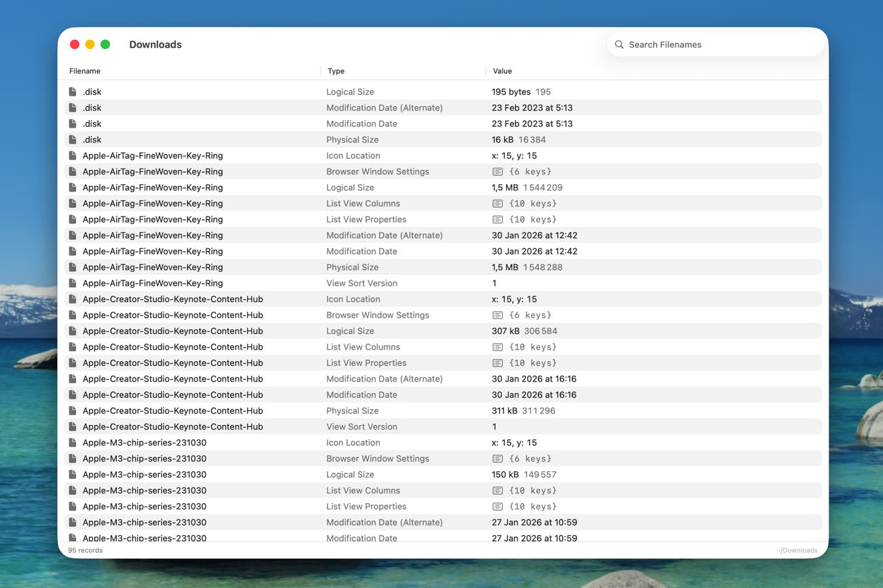Screen dimensions: 883x588
Task: Sort the table by the Filename column header
Action: (x=85, y=71)
